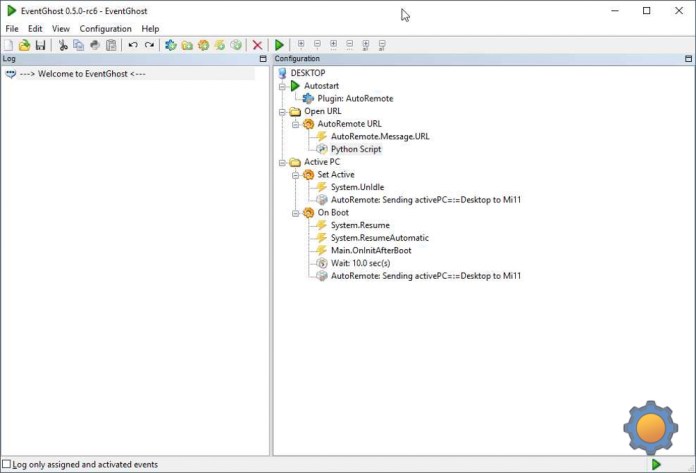
Task: Click the Collapse All toolbar icon
Action: pos(382,45)
